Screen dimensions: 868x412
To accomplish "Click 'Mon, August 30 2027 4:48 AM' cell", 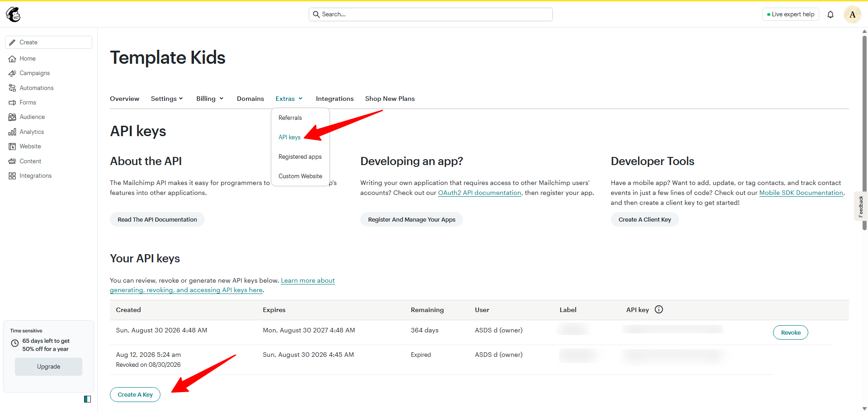I will tap(309, 330).
